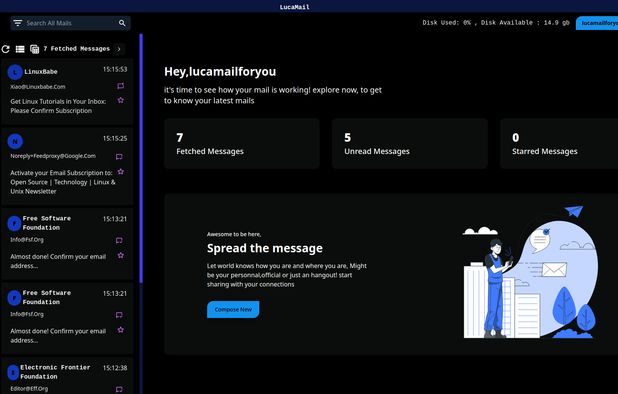Screen dimensions: 618x394
Task: Click Editor@Eff.Org sender address
Action: pyautogui.click(x=29, y=388)
